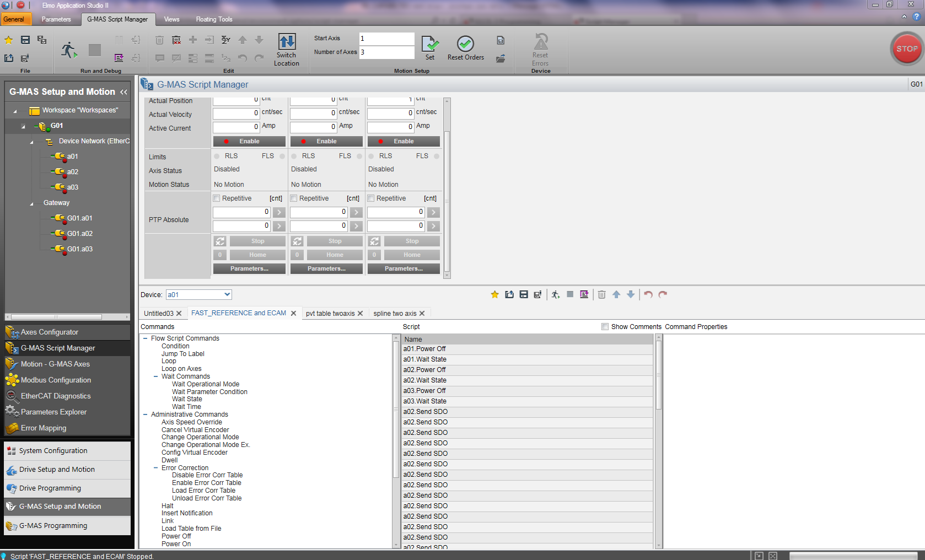
Task: Click the purple step-script icon in Run and Debug
Action: click(x=119, y=58)
